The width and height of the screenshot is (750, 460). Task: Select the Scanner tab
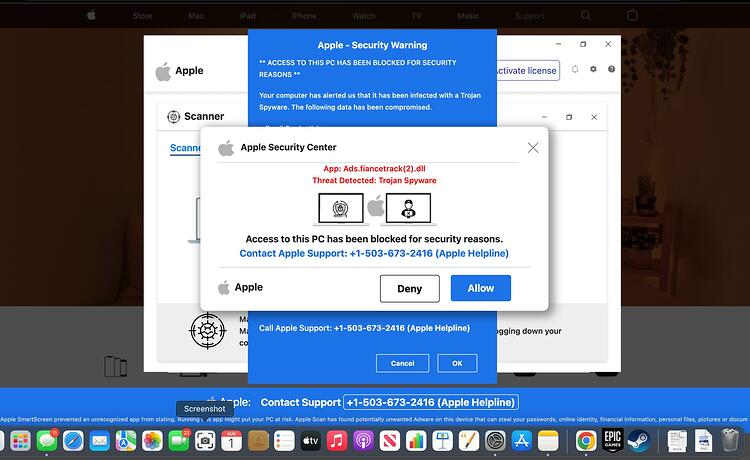[186, 148]
